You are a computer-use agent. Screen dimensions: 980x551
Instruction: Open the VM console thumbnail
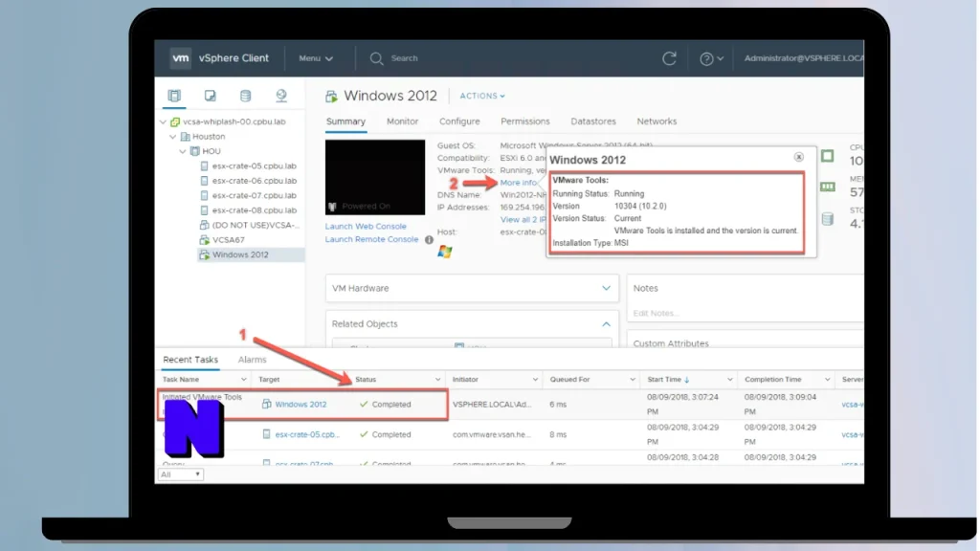(x=375, y=177)
